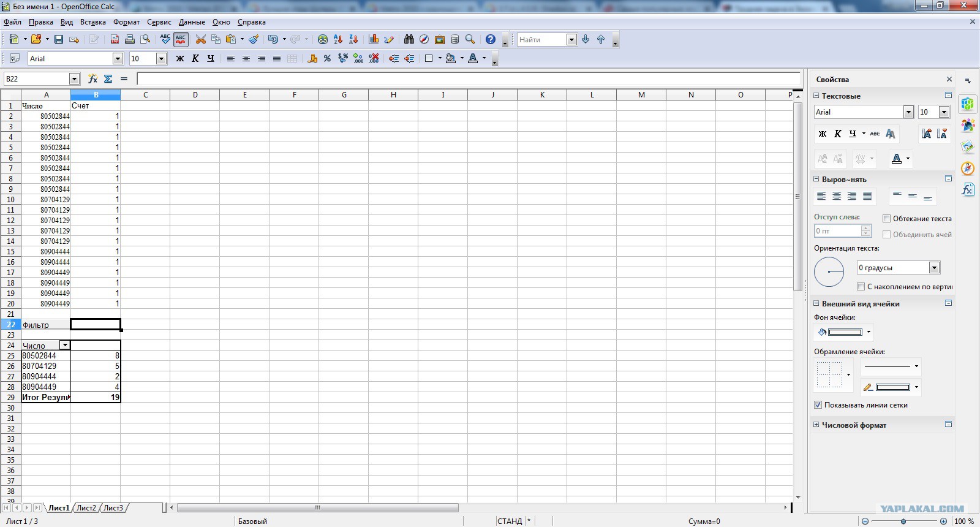
Task: Open the Вставка menu
Action: [93, 22]
